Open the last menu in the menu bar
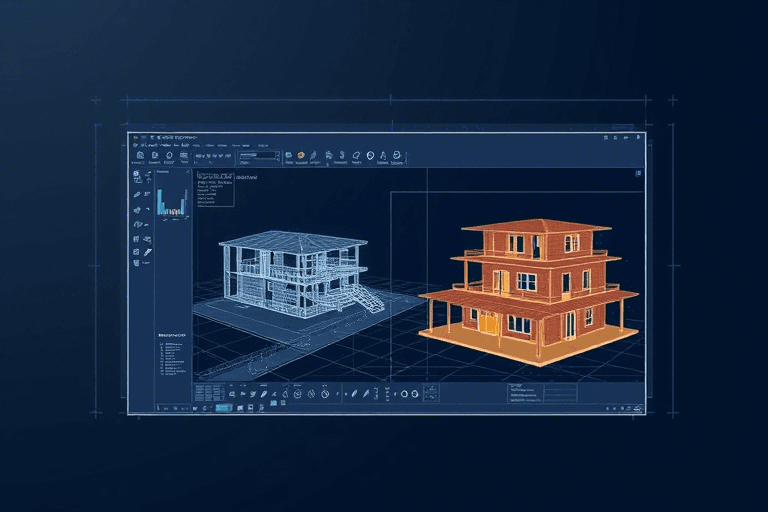 (263, 145)
